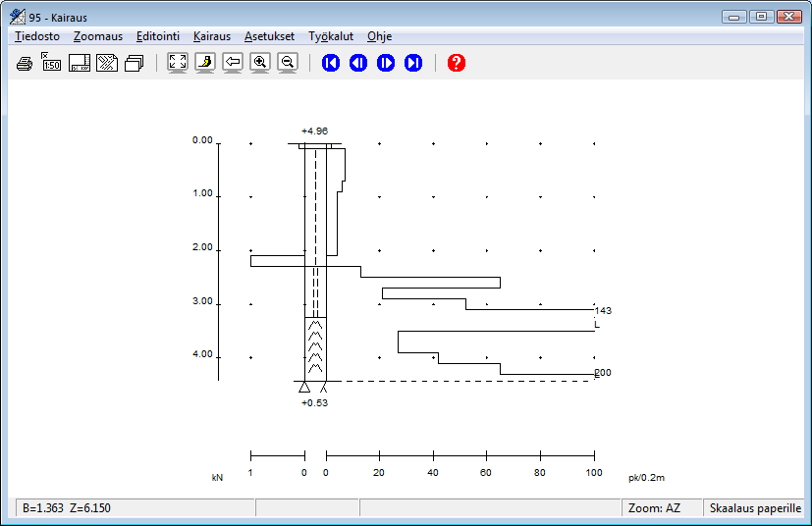Screen dimensions: 812x526
Task: Maximize the Kairaus window
Action: pos(761,17)
